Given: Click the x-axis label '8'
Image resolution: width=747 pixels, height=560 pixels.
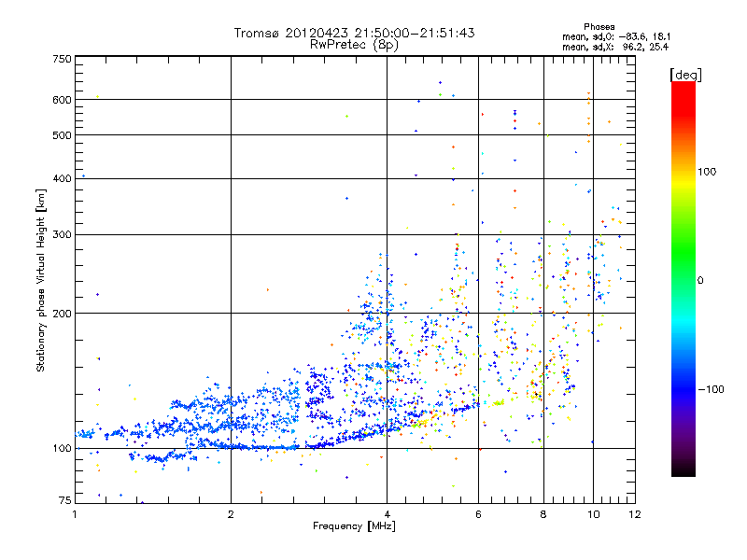Looking at the screenshot, I should (543, 514).
